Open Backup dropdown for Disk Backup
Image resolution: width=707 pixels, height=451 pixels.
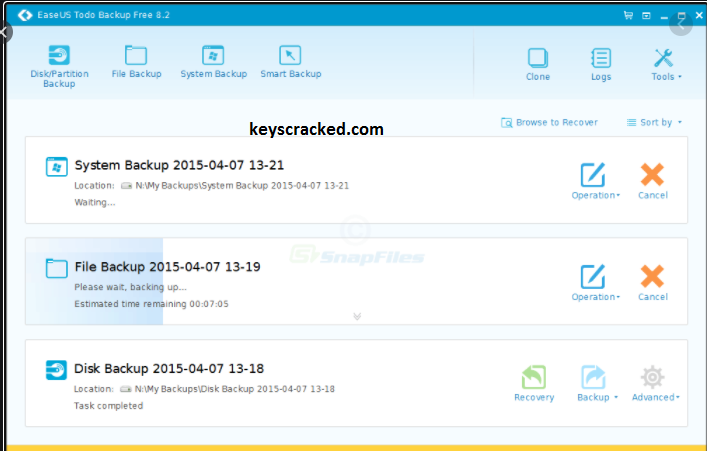597,383
